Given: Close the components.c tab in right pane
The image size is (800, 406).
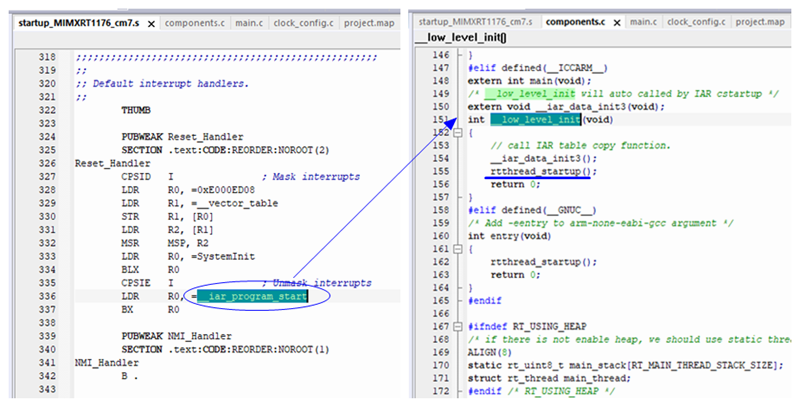Looking at the screenshot, I should (x=618, y=21).
